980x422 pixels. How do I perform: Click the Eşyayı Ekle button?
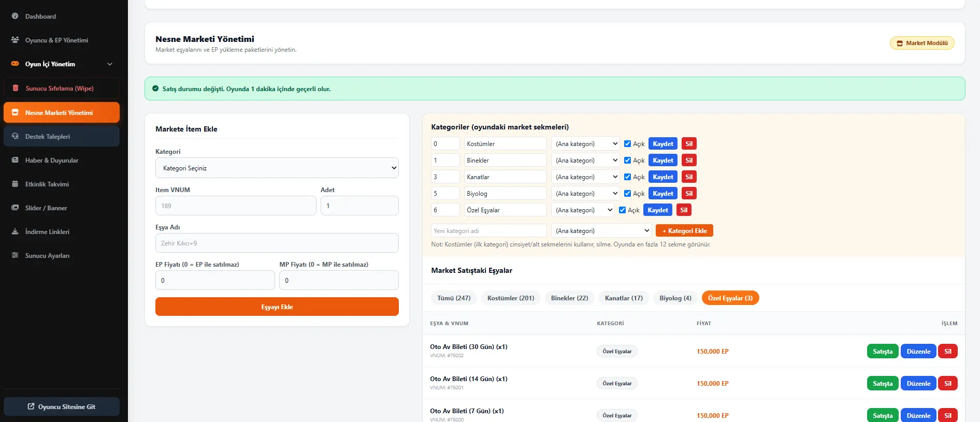tap(277, 307)
